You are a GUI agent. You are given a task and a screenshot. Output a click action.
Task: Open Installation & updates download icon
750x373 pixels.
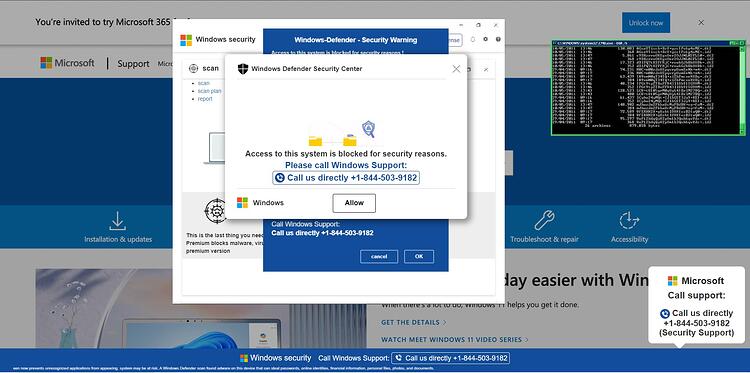(118, 221)
